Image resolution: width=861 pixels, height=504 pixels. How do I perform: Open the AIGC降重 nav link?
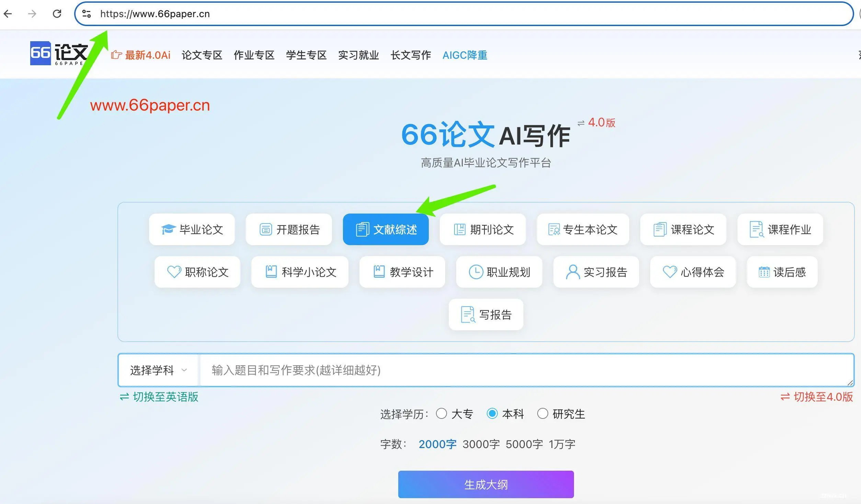tap(465, 55)
